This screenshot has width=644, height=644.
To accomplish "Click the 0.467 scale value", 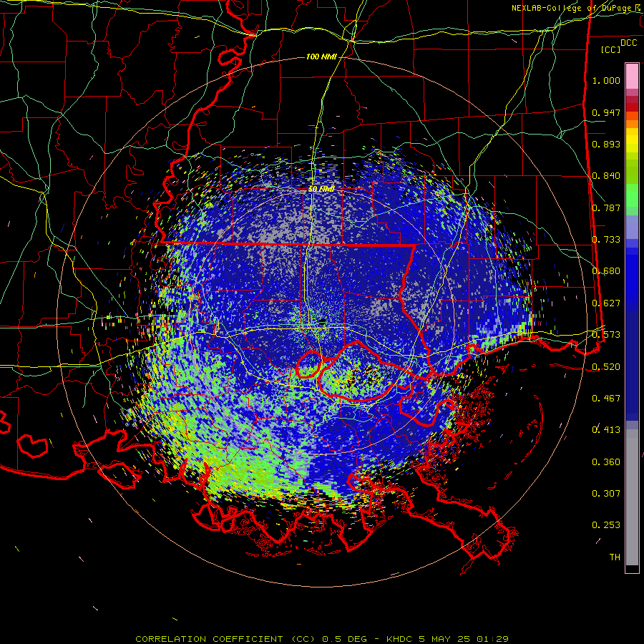I will [606, 399].
